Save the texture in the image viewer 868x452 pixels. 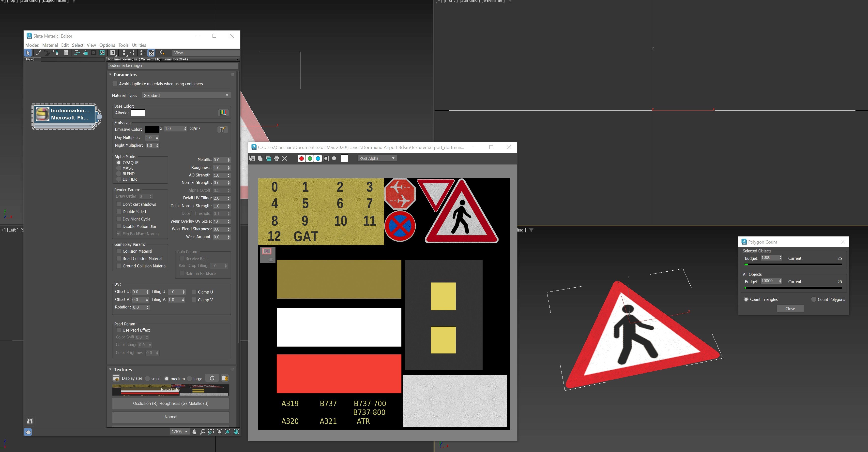click(x=252, y=158)
